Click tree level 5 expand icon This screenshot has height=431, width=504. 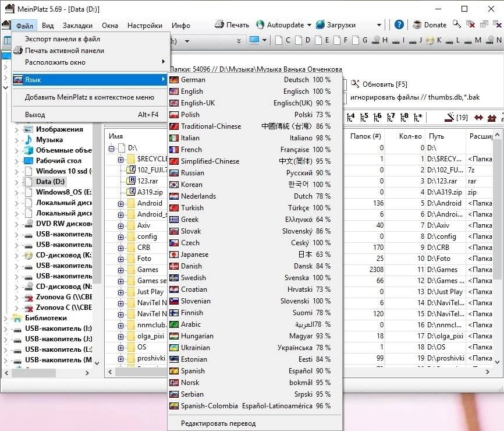(364, 118)
